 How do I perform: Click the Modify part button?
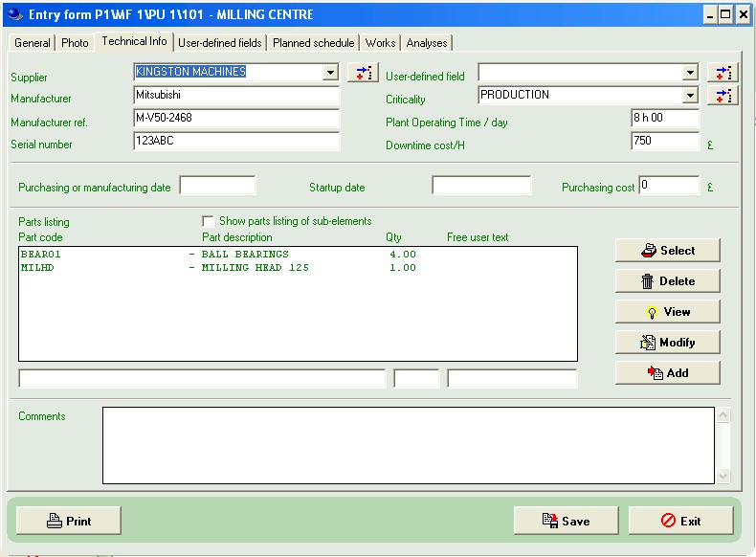[x=668, y=343]
